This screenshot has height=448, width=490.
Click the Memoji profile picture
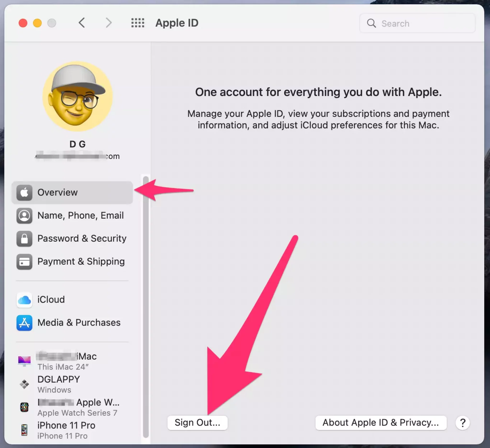(78, 96)
